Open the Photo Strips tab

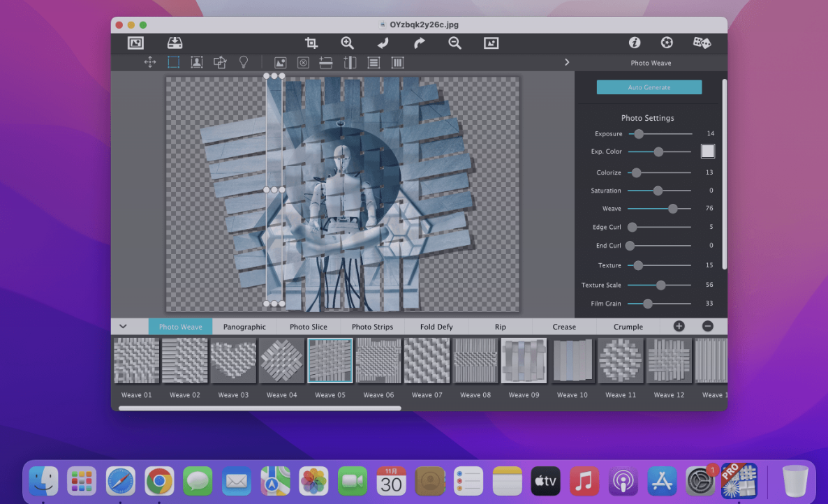click(x=372, y=327)
